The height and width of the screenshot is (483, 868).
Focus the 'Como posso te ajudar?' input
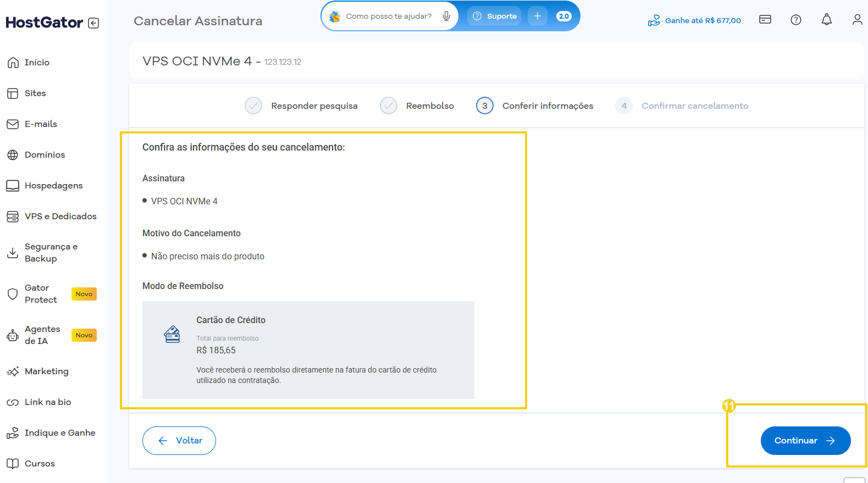(389, 16)
